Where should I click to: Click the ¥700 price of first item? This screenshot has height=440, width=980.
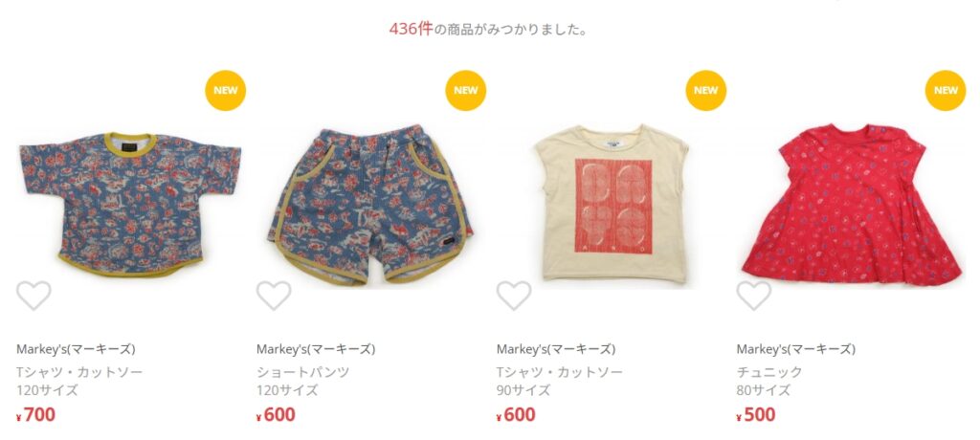pos(35,414)
